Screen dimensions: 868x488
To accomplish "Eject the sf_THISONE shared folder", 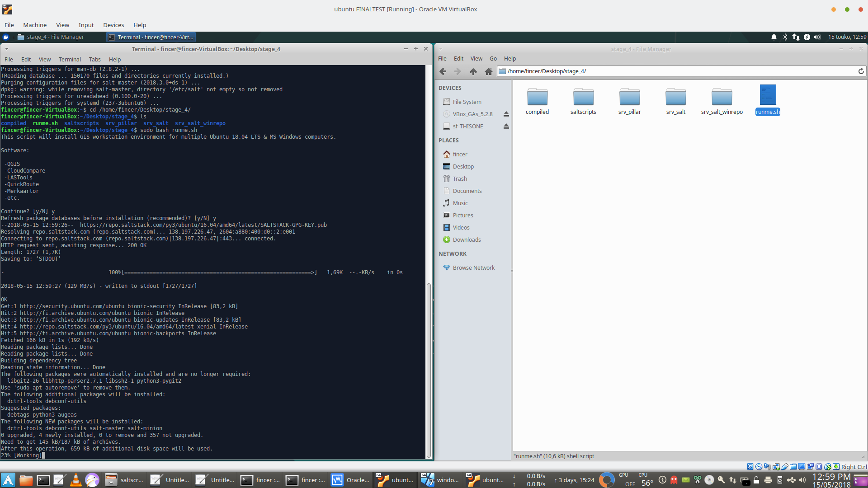I will [506, 127].
